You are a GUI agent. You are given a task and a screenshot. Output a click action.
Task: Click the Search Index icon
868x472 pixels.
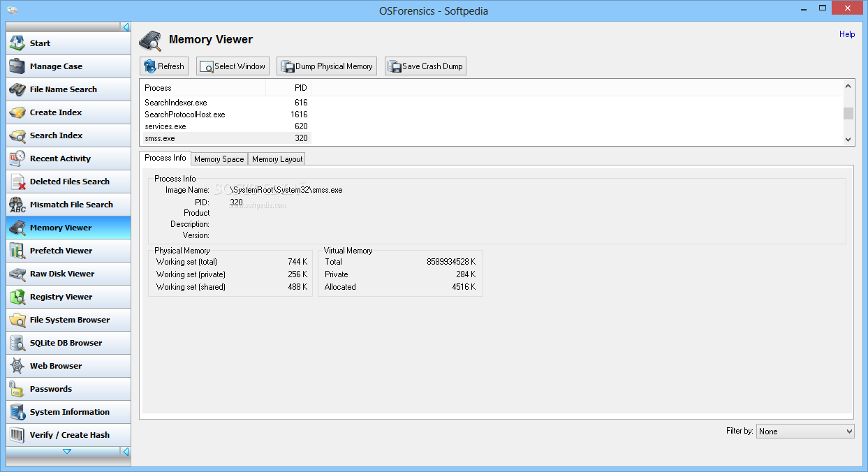point(17,135)
